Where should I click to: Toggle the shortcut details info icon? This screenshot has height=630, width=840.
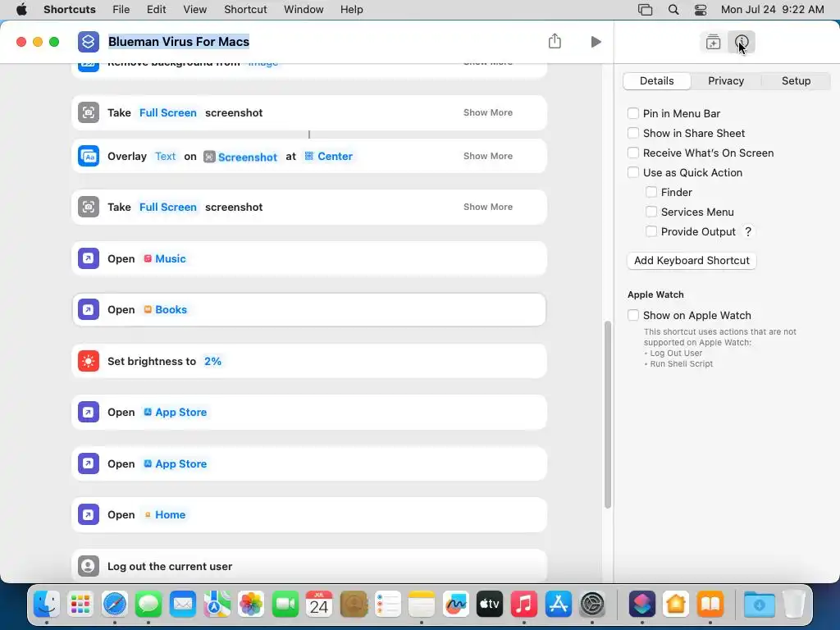pos(742,42)
